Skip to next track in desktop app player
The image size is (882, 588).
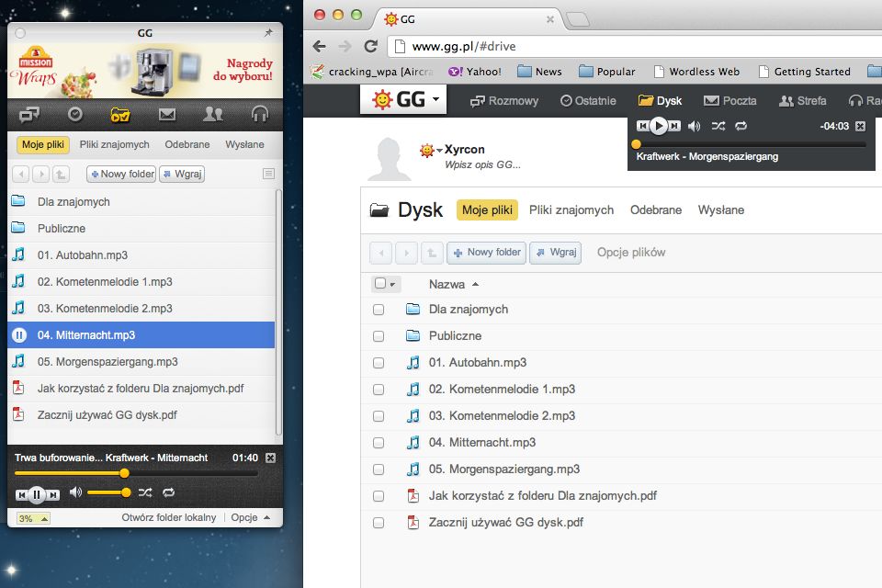[53, 494]
